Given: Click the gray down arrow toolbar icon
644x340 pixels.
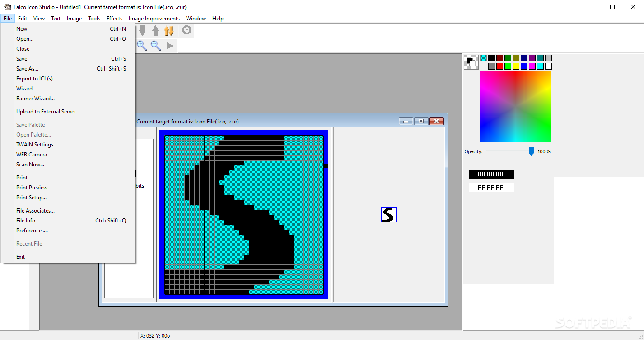Looking at the screenshot, I should (x=142, y=31).
